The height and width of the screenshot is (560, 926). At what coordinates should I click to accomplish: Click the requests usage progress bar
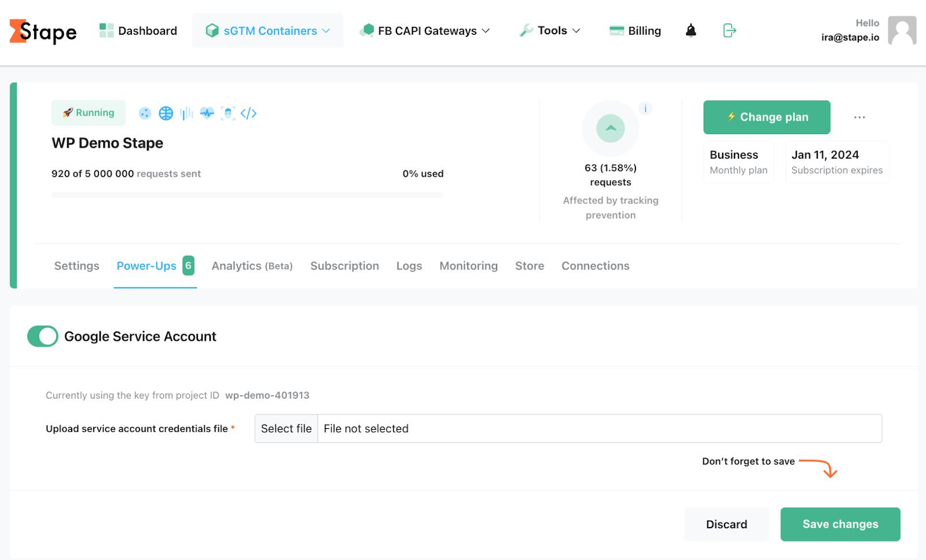[x=248, y=195]
